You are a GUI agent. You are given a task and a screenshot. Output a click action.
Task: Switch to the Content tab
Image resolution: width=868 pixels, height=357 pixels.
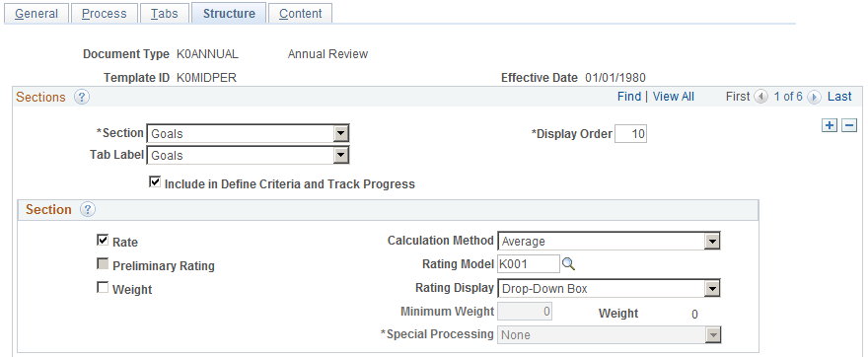tap(301, 13)
